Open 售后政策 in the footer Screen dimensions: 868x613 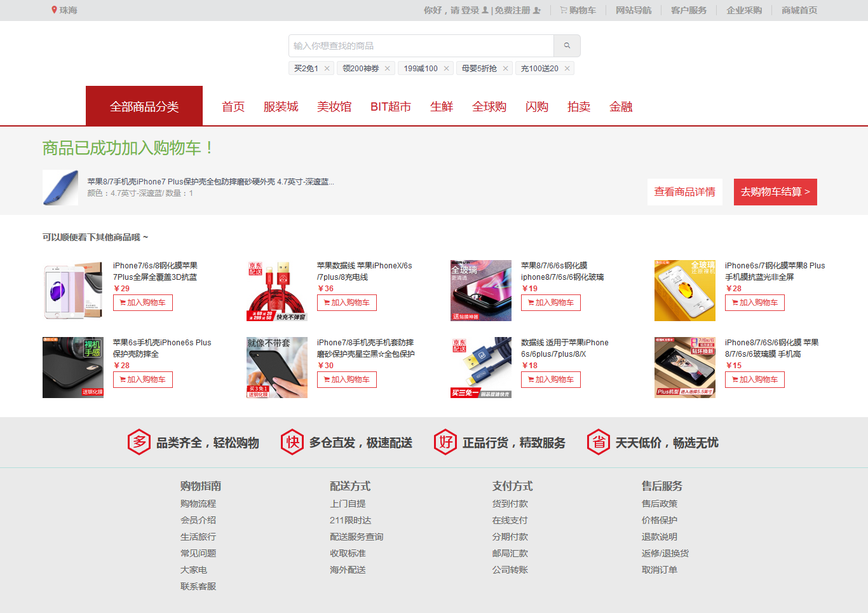click(x=660, y=504)
